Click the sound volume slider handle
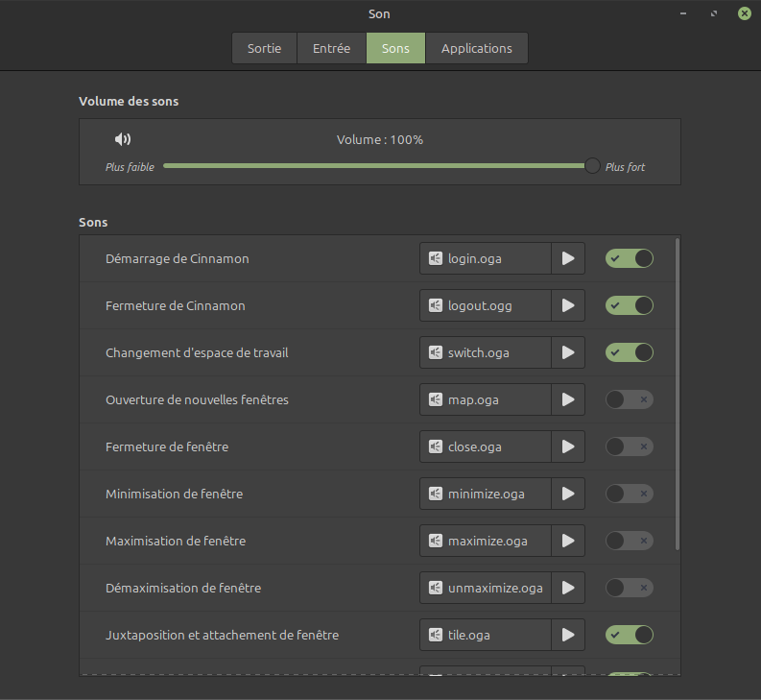 (592, 166)
